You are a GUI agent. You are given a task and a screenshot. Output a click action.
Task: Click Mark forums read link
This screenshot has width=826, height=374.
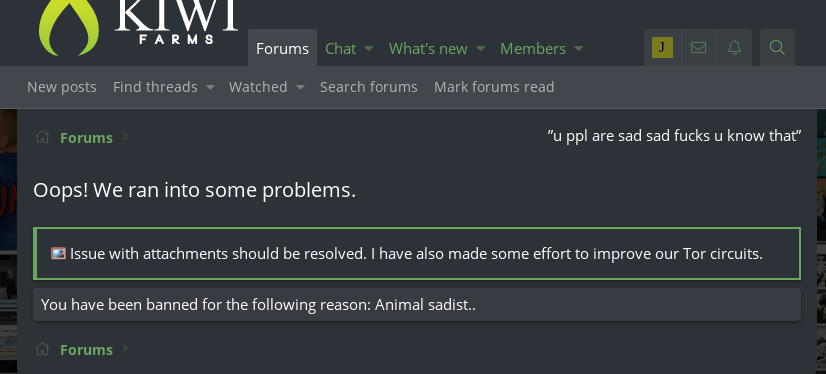click(x=494, y=87)
